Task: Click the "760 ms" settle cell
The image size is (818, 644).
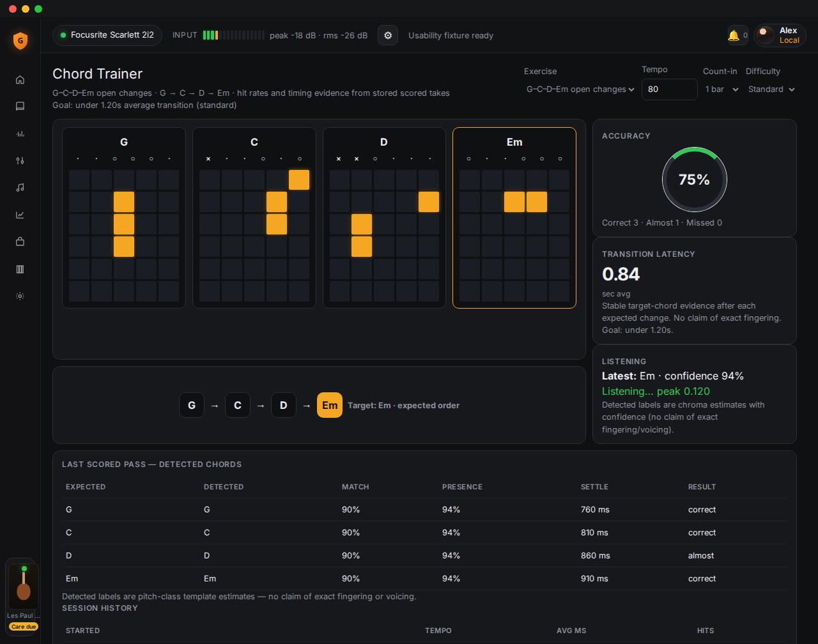Action: click(594, 510)
